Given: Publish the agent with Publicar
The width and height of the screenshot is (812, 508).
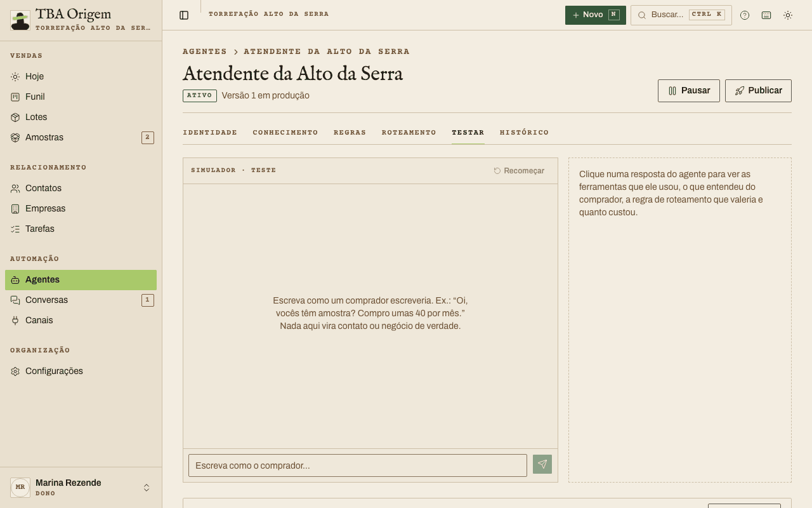Looking at the screenshot, I should (x=758, y=91).
